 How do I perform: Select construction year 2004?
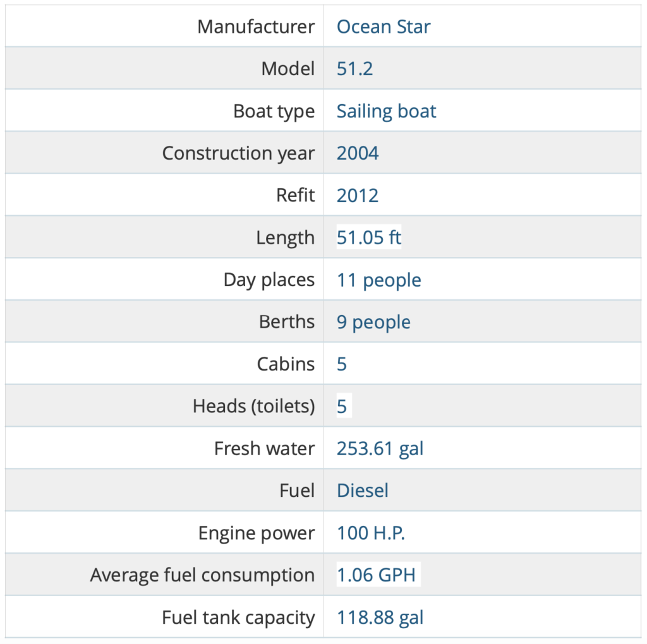(358, 153)
